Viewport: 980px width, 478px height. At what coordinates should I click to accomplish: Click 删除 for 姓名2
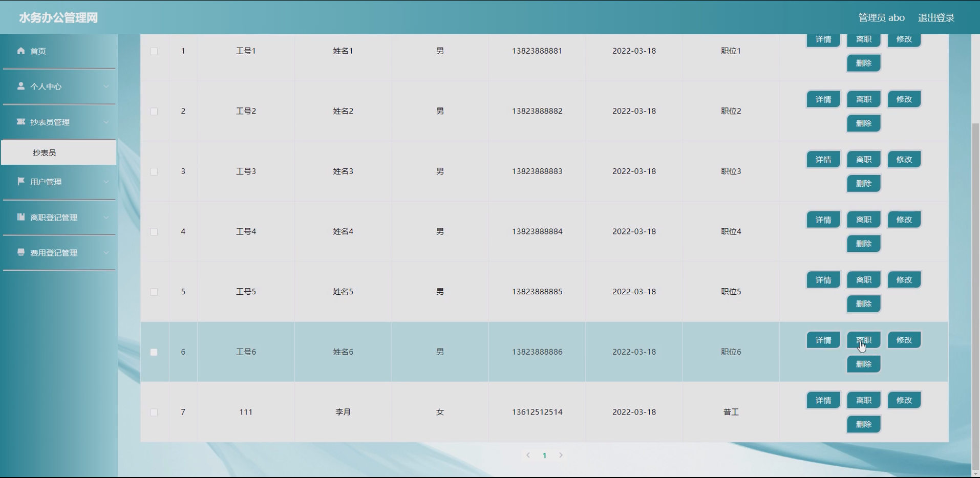coord(864,123)
